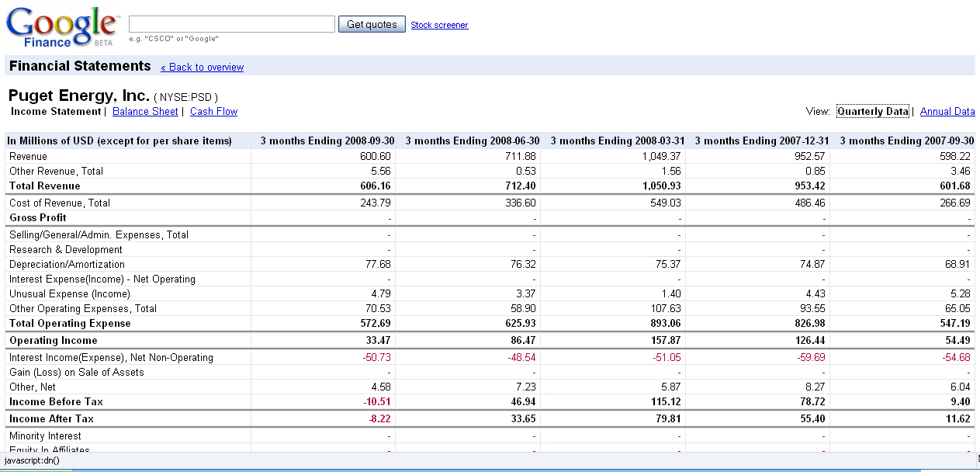Click the Minority Interest row label

coord(45,436)
